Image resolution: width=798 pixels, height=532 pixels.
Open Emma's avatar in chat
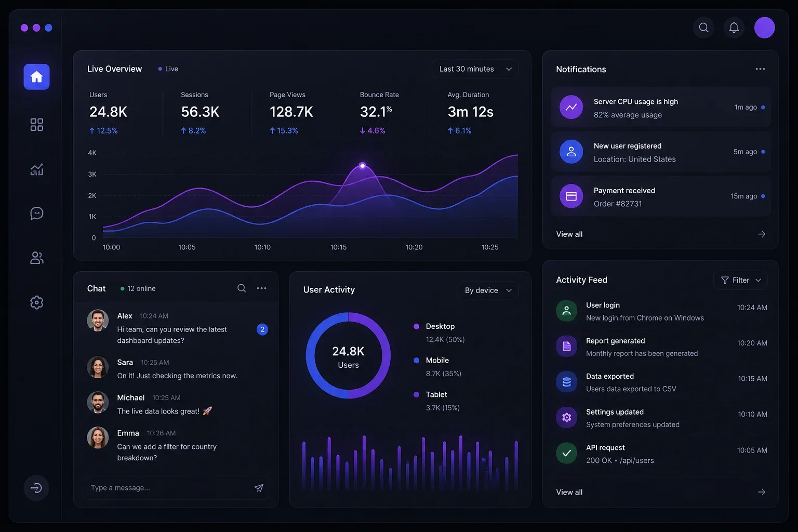pos(98,438)
